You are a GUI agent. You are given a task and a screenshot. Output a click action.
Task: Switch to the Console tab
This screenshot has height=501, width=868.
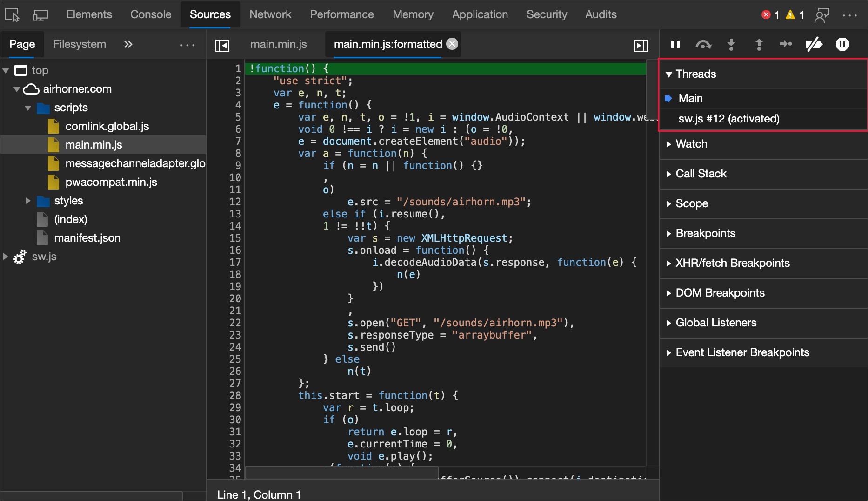150,14
